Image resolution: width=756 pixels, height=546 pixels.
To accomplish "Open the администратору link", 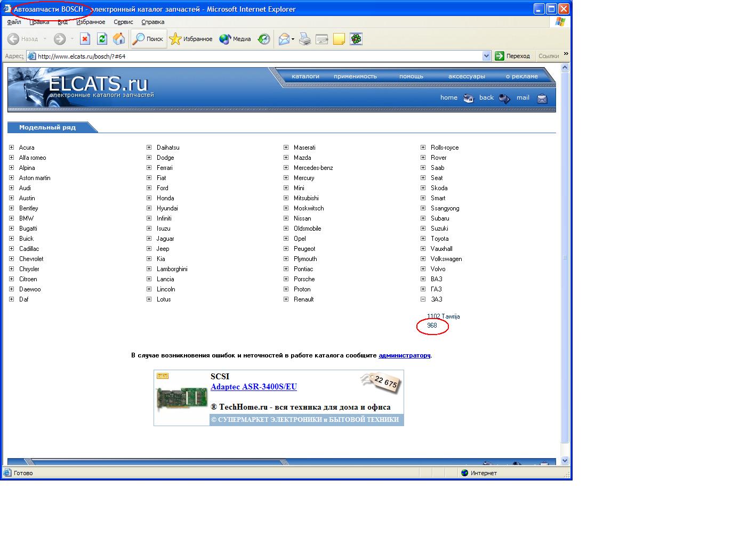I will coord(404,355).
